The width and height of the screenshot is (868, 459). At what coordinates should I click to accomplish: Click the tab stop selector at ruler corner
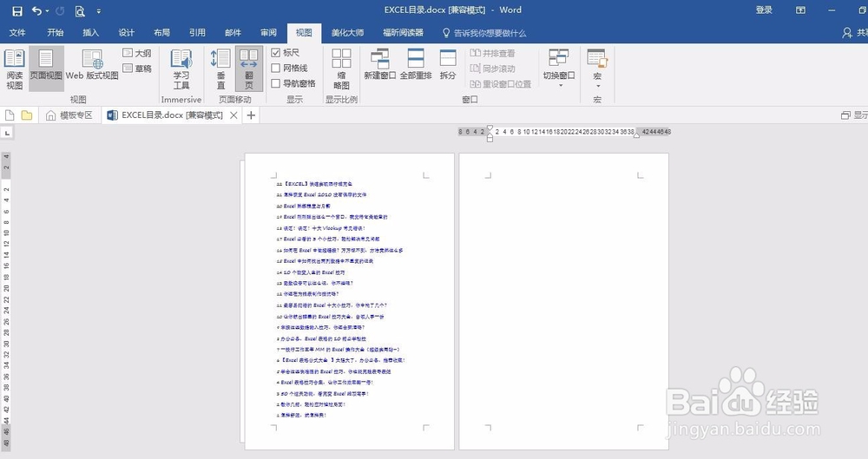click(7, 133)
